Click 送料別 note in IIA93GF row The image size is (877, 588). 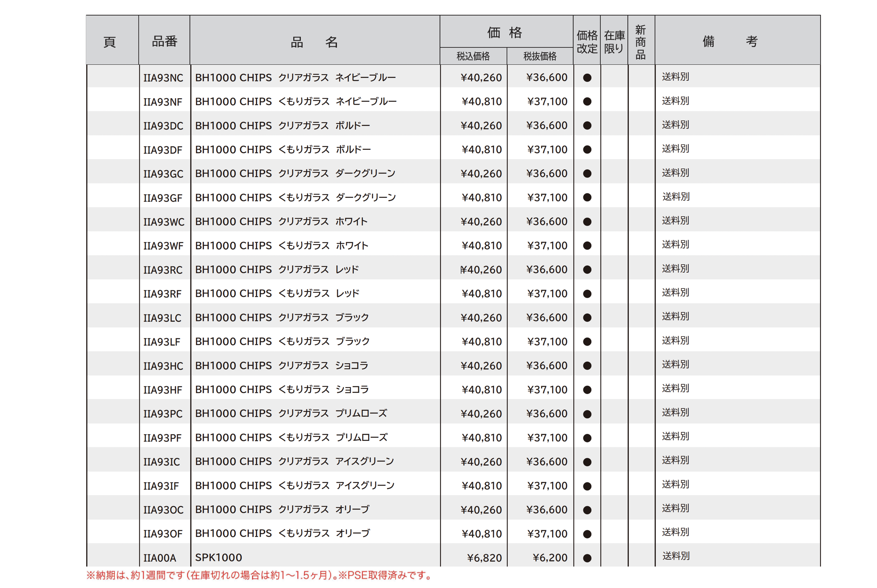pyautogui.click(x=675, y=197)
